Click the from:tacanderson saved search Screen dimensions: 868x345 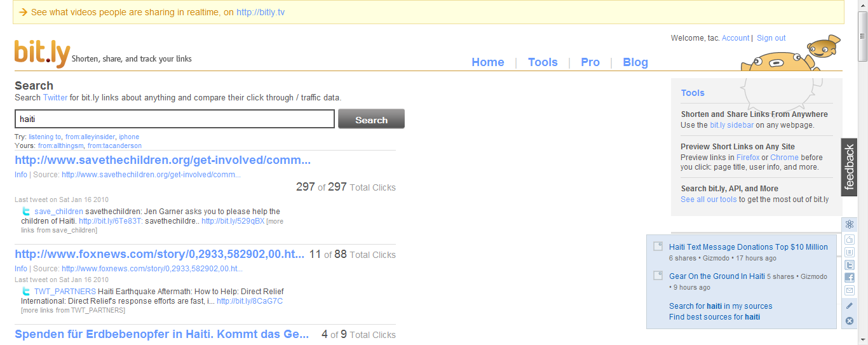click(x=115, y=145)
